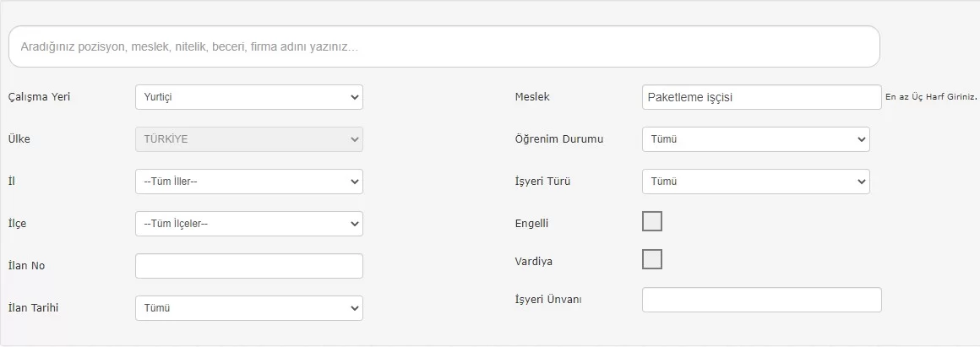980x347 pixels.
Task: Click the İlan No label text
Action: click(26, 266)
